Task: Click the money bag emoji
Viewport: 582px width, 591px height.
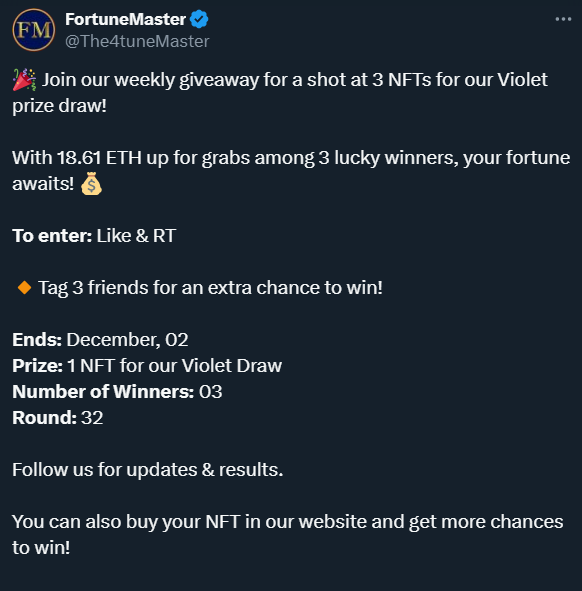Action: coord(91,184)
